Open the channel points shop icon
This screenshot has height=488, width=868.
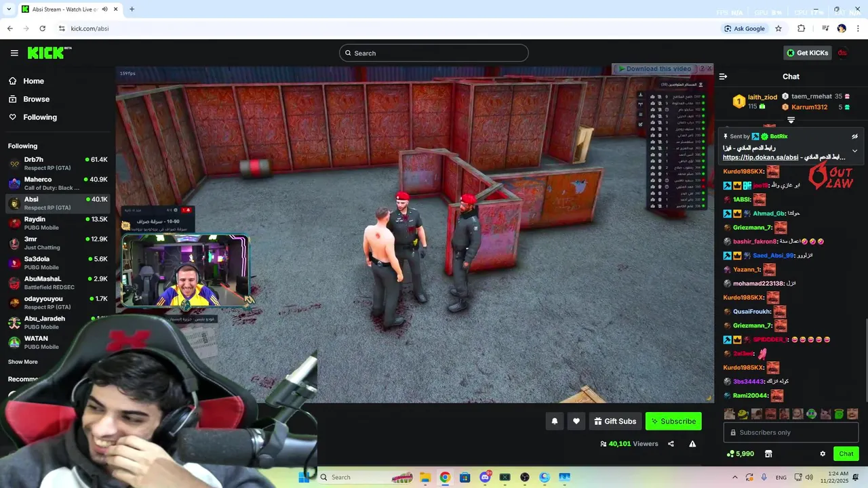(x=768, y=453)
